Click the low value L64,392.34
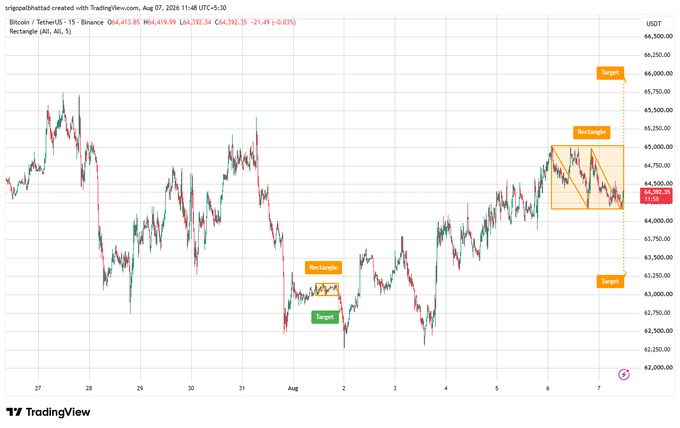Image resolution: width=680 pixels, height=428 pixels. pos(196,22)
